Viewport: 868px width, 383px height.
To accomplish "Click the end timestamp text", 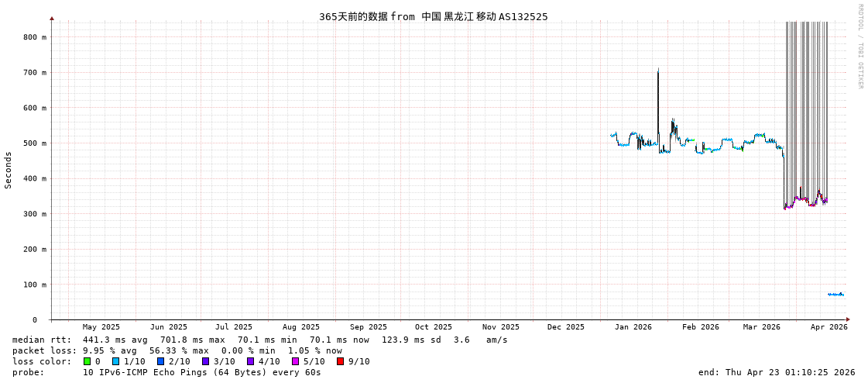I will coord(776,372).
